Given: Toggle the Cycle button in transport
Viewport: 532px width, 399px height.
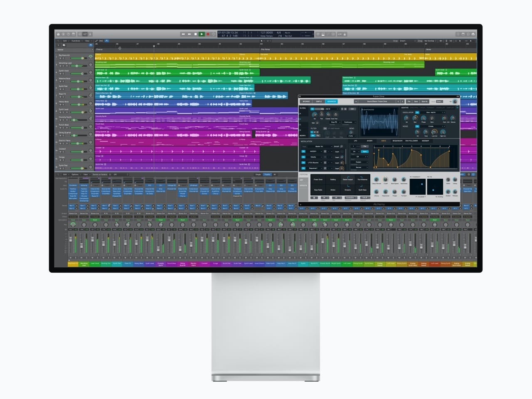Looking at the screenshot, I should coord(214,34).
